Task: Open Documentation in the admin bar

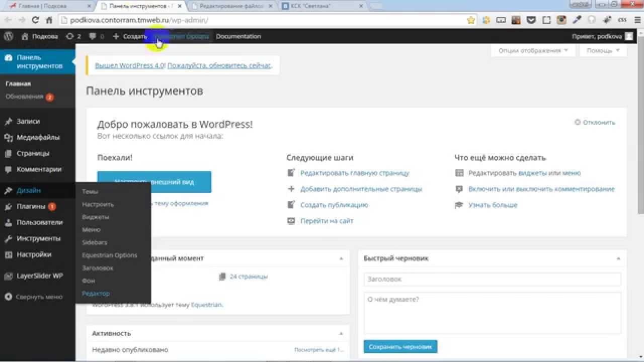Action: 238,36
